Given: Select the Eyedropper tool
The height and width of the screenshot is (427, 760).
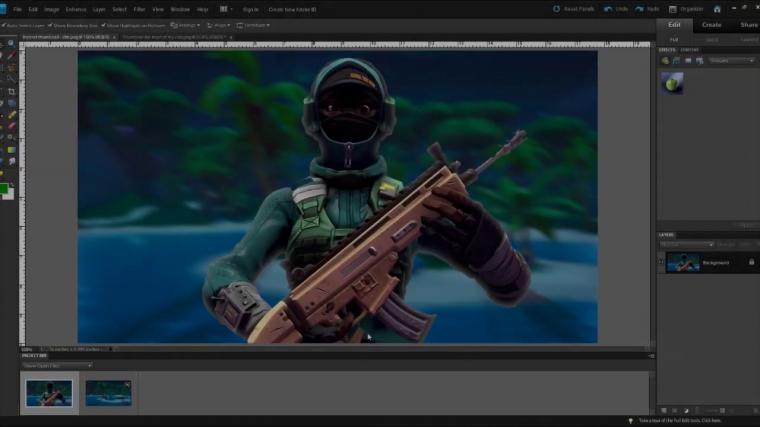Looking at the screenshot, I should click(11, 55).
